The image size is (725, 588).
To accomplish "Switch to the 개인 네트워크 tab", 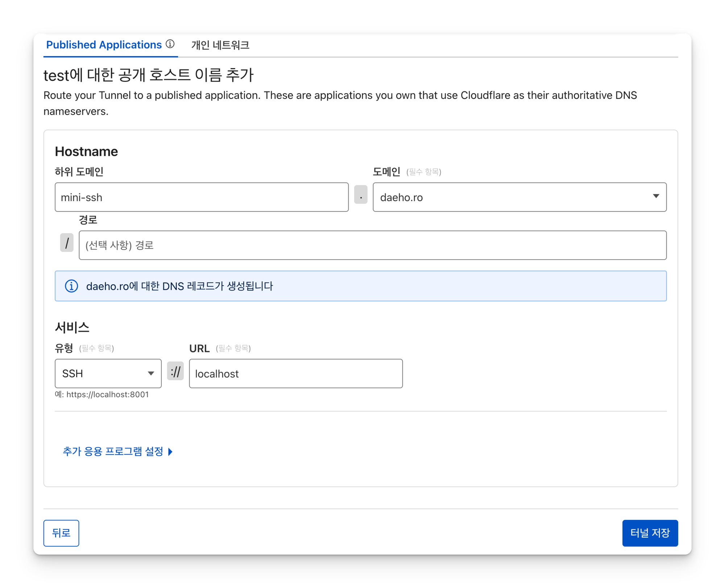I will (220, 45).
